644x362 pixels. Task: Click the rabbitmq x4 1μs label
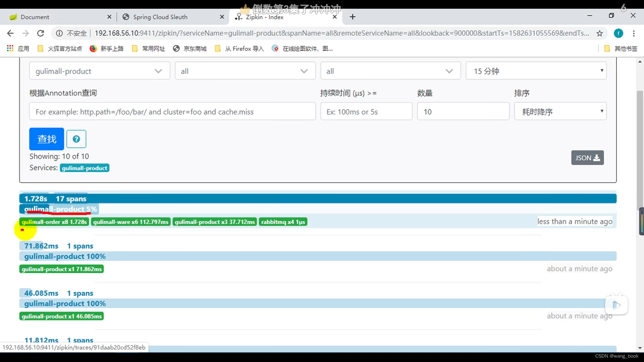pos(283,222)
